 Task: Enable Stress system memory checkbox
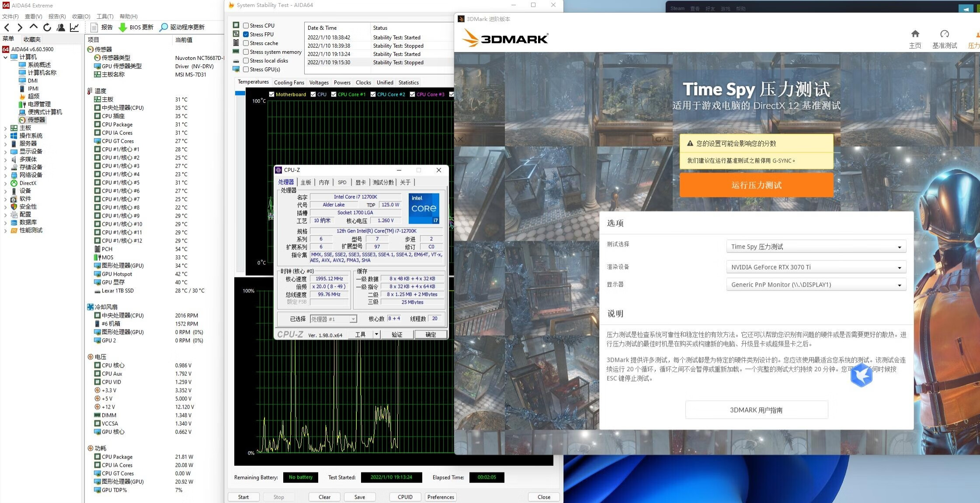pyautogui.click(x=246, y=52)
